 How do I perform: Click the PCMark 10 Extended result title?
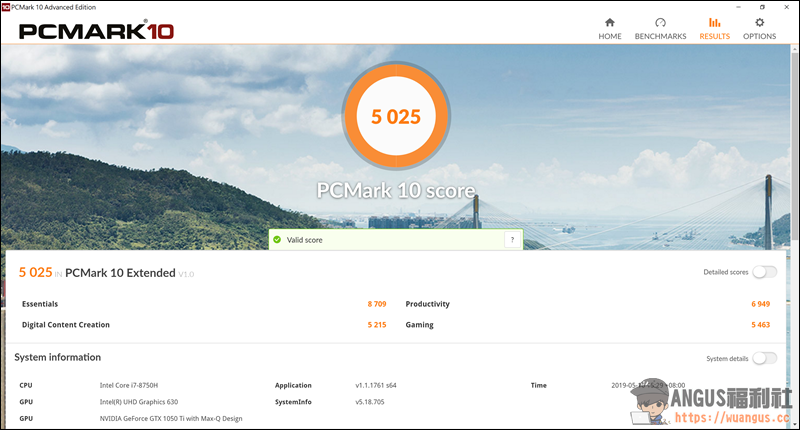click(x=120, y=273)
